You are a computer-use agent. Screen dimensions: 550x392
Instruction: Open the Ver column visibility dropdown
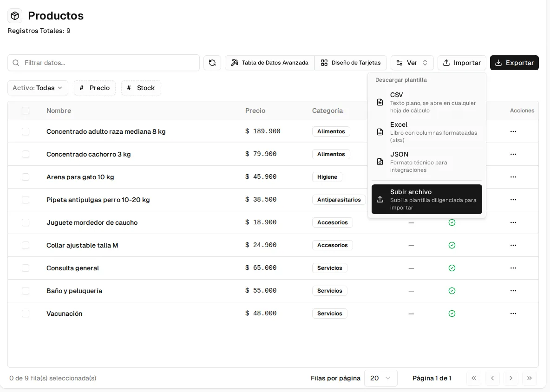412,63
